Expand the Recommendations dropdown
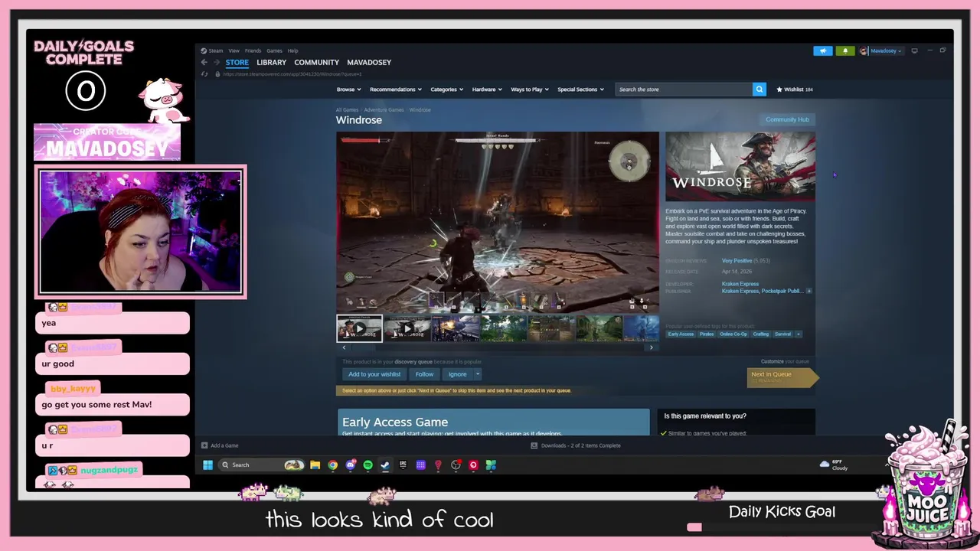Viewport: 980px width, 551px height. [x=395, y=90]
